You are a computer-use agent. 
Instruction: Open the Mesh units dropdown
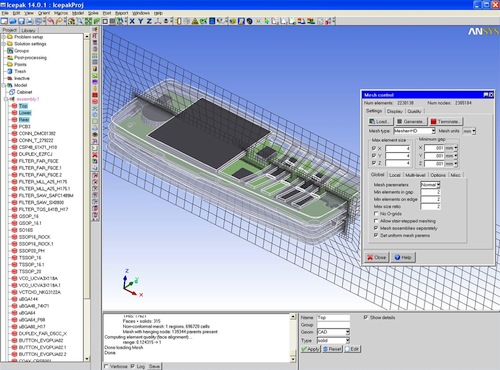[474, 131]
